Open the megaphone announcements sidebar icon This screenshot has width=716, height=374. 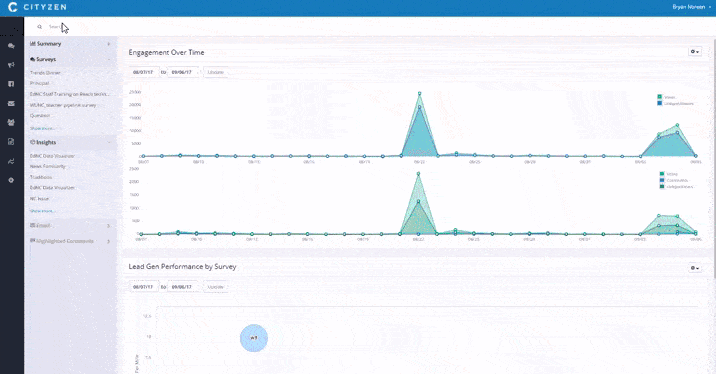point(11,65)
